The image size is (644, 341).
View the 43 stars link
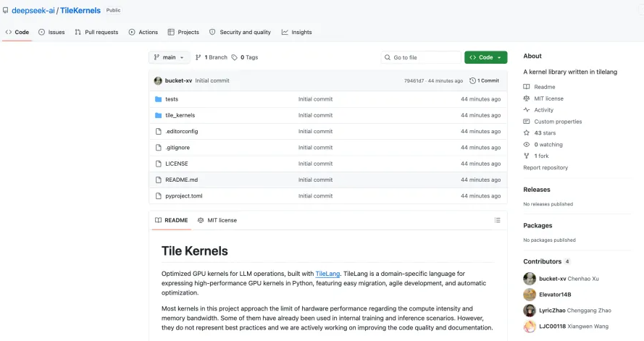pos(545,133)
